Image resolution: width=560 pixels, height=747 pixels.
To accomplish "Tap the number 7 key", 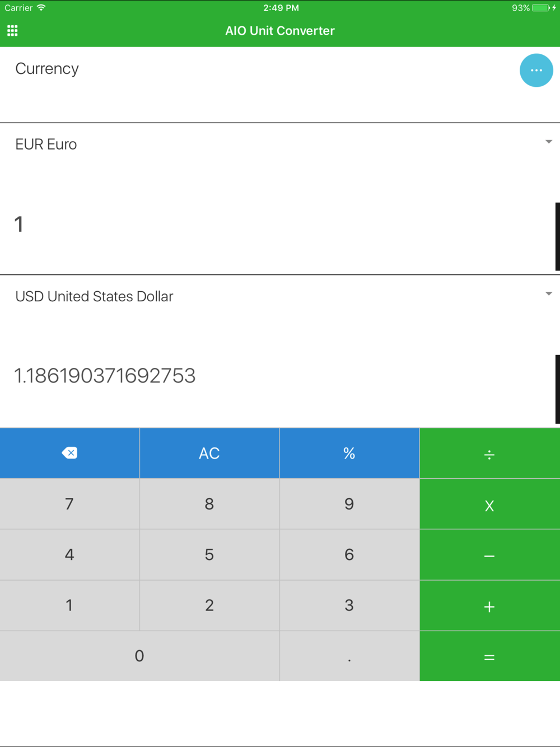I will click(x=69, y=504).
